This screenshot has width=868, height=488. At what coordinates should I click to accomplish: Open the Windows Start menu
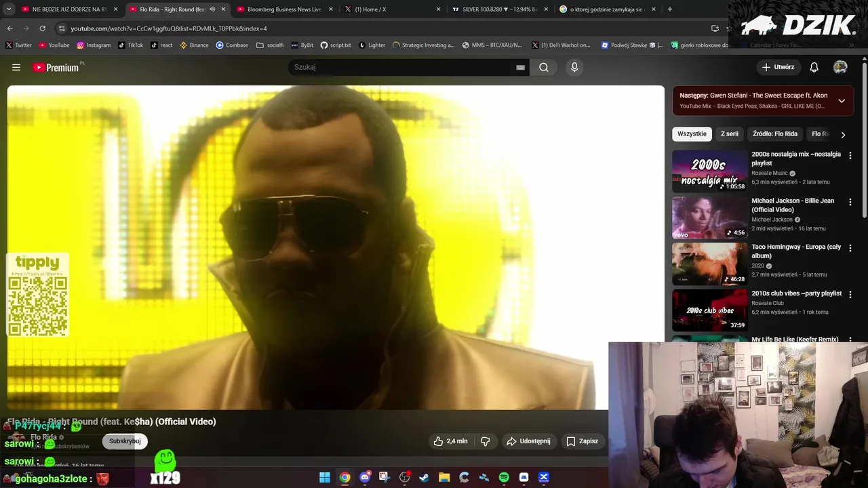pos(325,478)
